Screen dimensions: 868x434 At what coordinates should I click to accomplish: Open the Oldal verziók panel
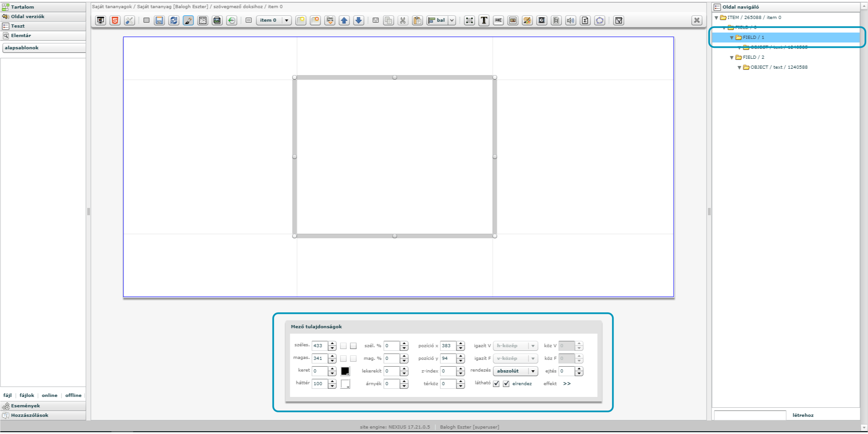pos(28,17)
